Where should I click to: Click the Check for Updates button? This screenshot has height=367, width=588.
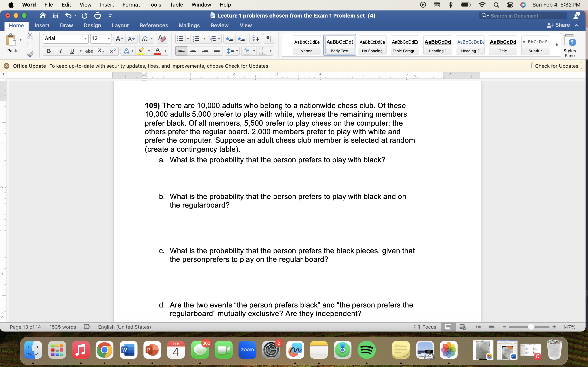click(x=556, y=66)
